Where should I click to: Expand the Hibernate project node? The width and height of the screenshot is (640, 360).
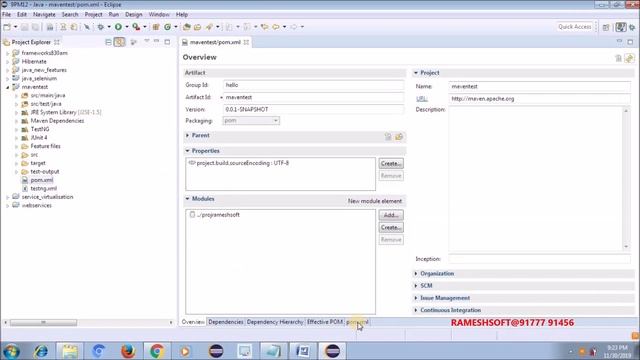[7, 62]
